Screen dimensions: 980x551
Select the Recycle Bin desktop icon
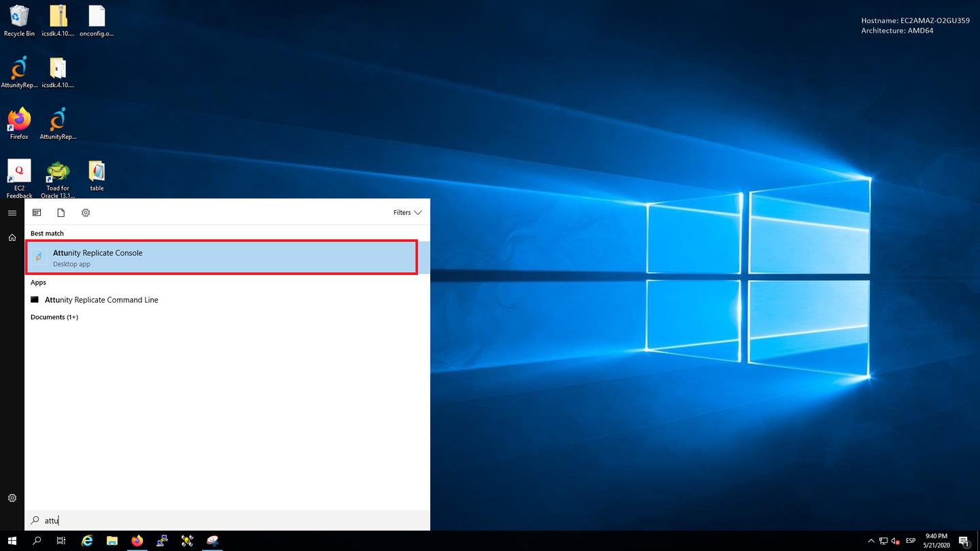point(19,21)
